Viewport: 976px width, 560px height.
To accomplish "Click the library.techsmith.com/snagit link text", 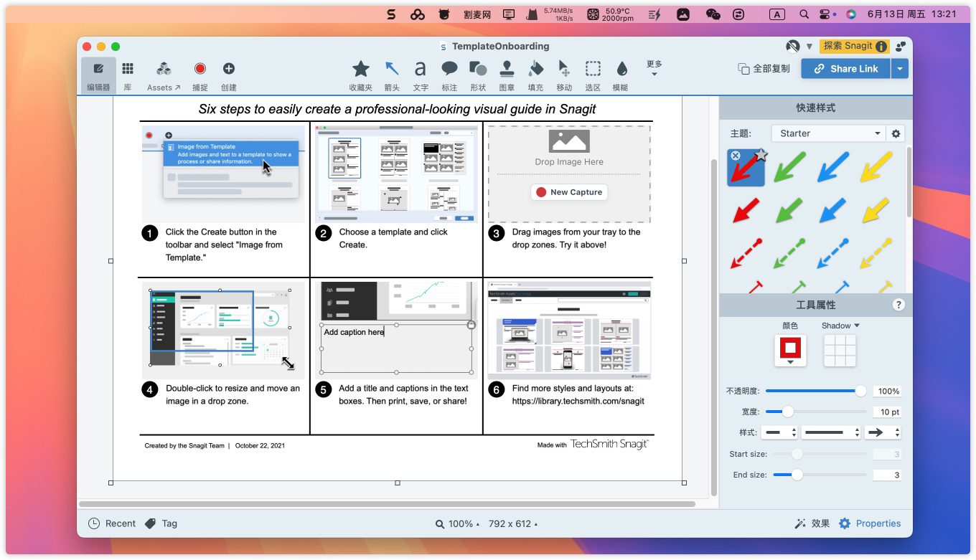I will (x=578, y=402).
